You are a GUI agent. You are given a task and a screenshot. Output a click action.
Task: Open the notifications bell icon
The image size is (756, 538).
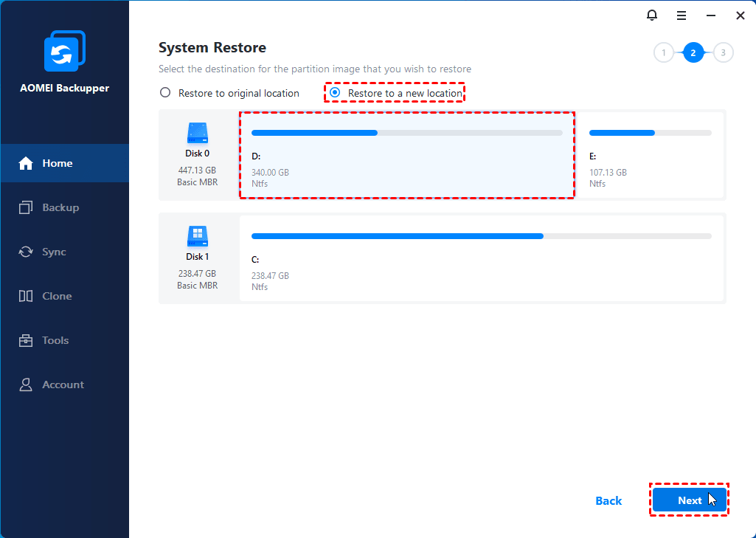(x=651, y=15)
